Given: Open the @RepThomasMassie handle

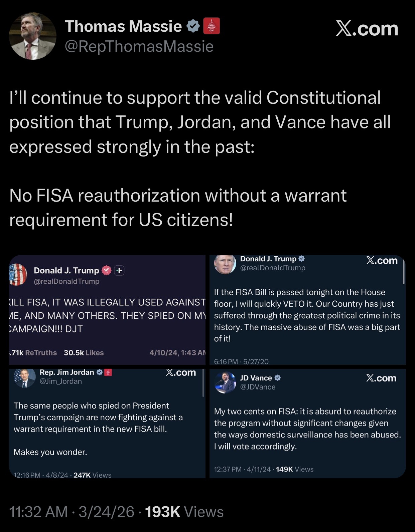Looking at the screenshot, I should [139, 46].
